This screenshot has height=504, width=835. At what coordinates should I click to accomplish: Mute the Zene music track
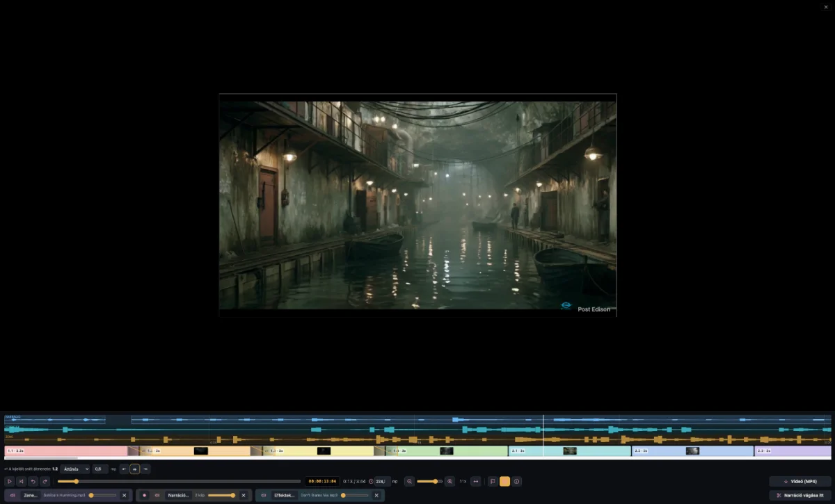coord(13,496)
